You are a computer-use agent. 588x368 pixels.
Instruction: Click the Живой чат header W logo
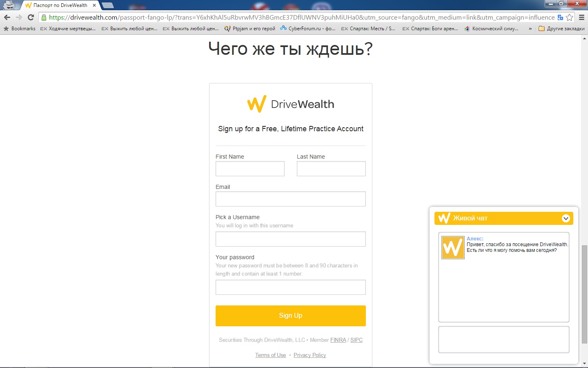click(x=444, y=218)
